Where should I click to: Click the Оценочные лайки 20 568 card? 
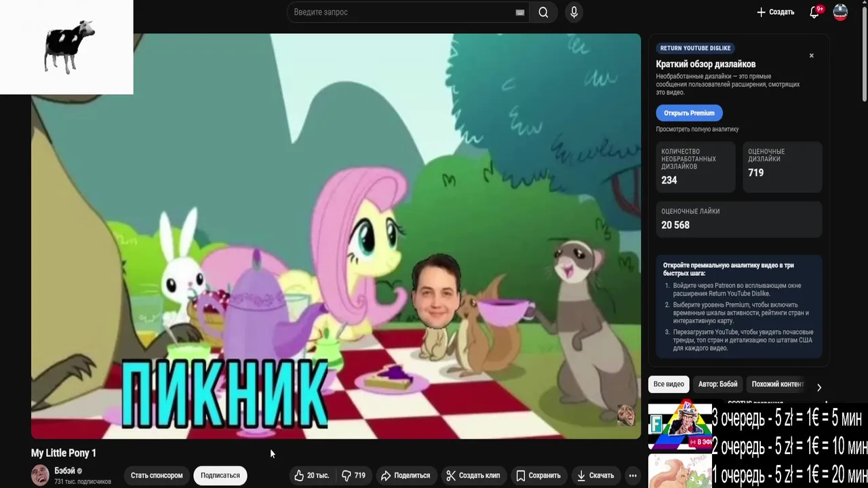tap(739, 218)
